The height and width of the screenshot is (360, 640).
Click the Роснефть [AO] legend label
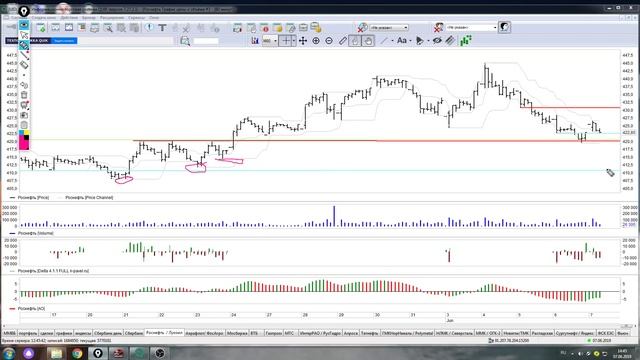pyautogui.click(x=31, y=309)
